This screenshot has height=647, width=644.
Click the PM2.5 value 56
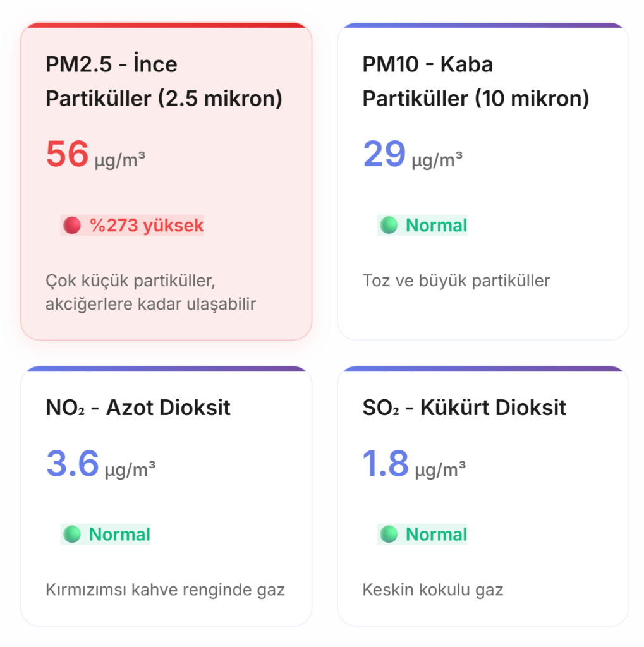(x=67, y=154)
